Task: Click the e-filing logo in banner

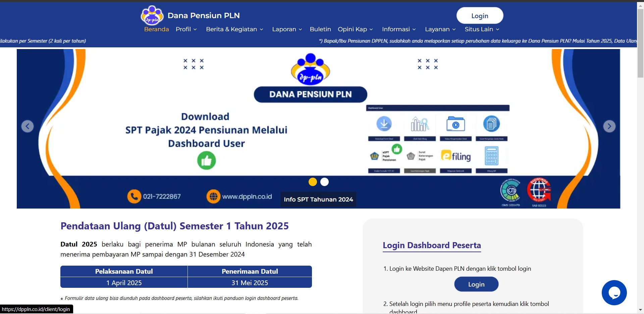Action: point(455,156)
